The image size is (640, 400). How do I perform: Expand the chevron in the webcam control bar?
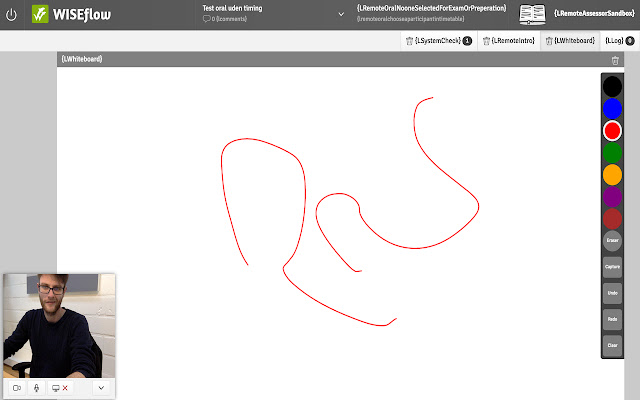click(101, 388)
